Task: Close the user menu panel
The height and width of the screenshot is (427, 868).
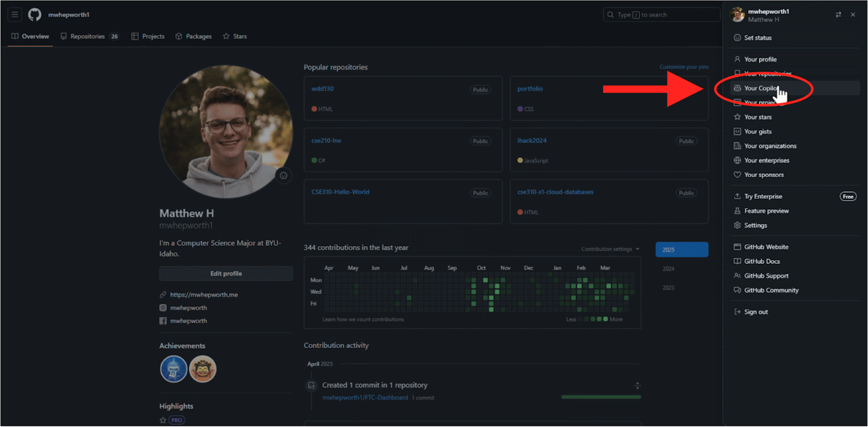Action: click(853, 15)
